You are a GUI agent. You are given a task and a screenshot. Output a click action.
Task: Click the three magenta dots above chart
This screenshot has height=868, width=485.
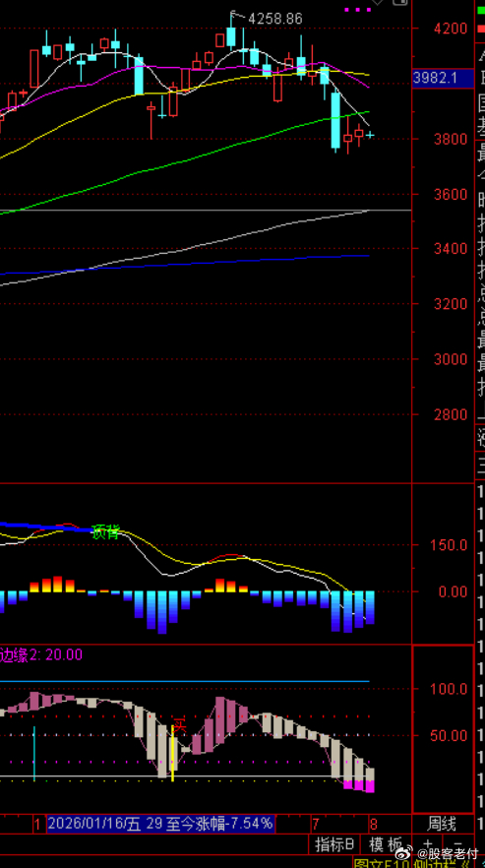coord(357,10)
